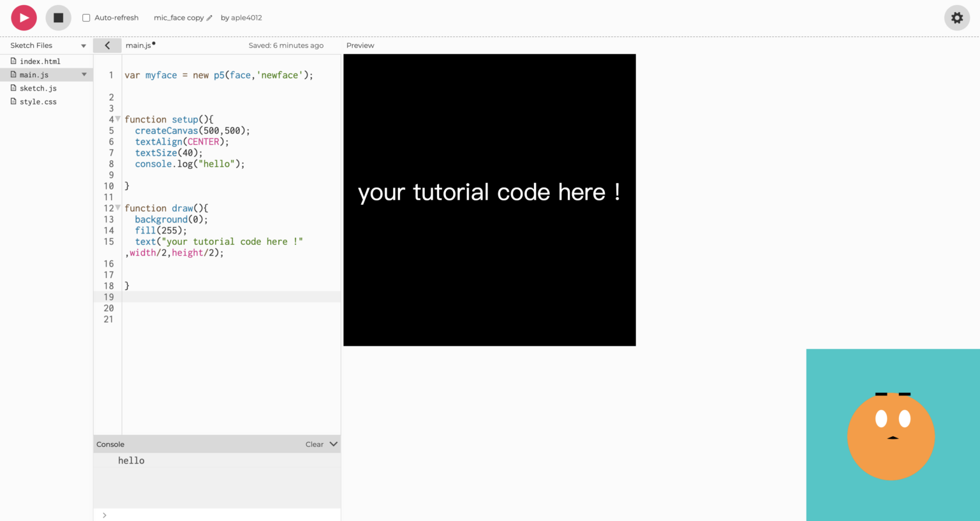
Task: Open the main.js file options dropdown
Action: point(84,74)
